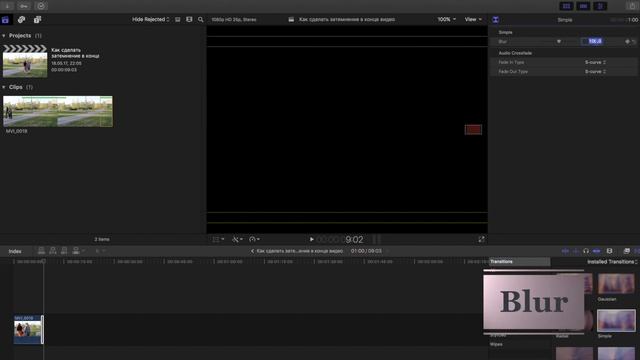The height and width of the screenshot is (360, 640).
Task: Enter full screen viewer mode
Action: pos(481,240)
